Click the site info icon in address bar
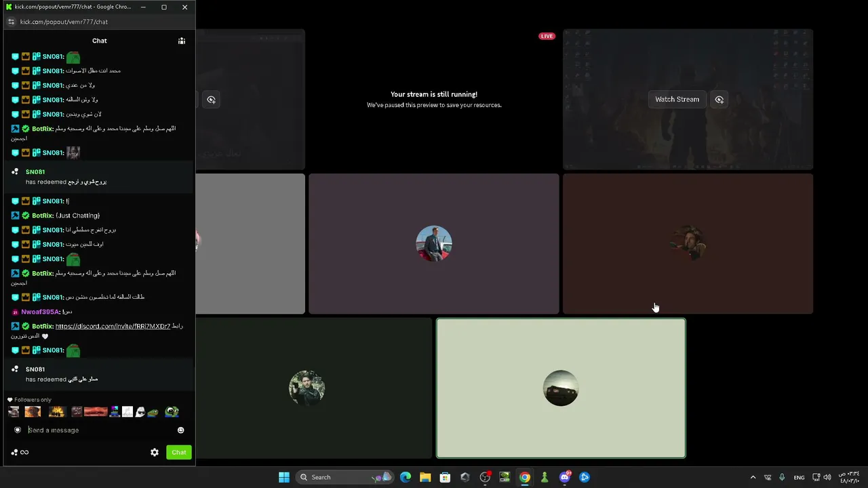 coord(11,22)
